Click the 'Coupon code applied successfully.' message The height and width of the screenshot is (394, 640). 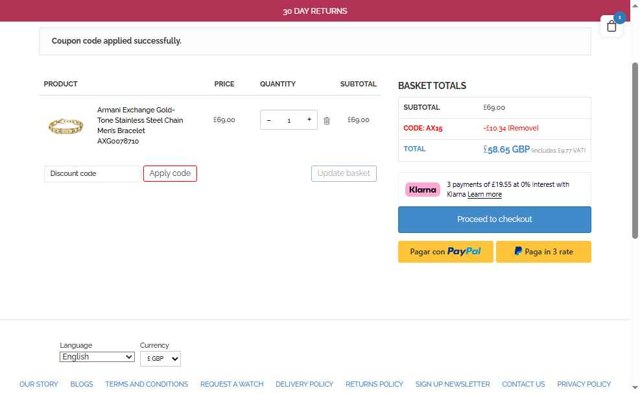[x=116, y=41]
